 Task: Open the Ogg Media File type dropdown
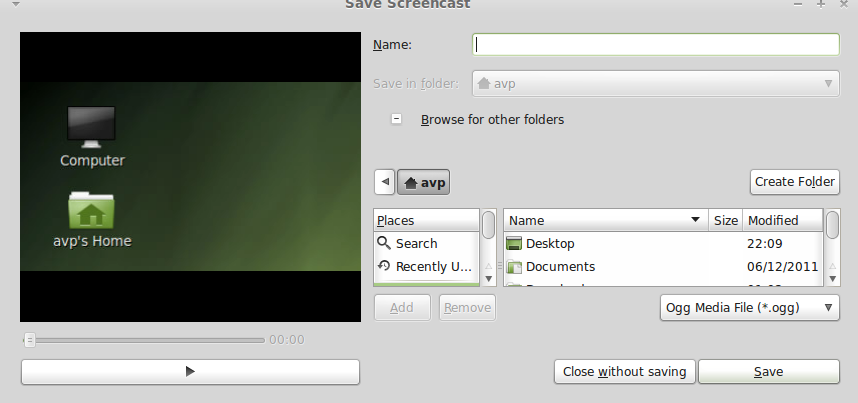point(750,308)
